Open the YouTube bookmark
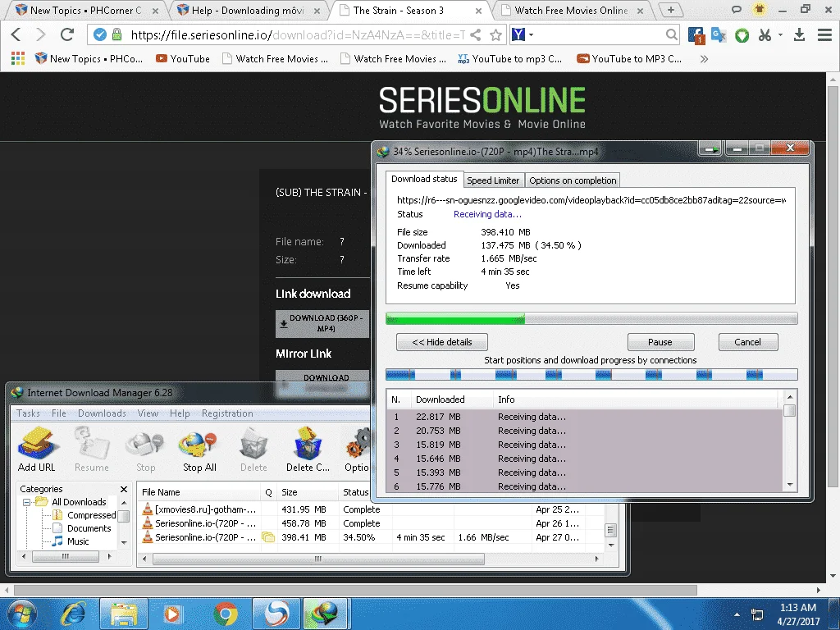 coord(183,59)
